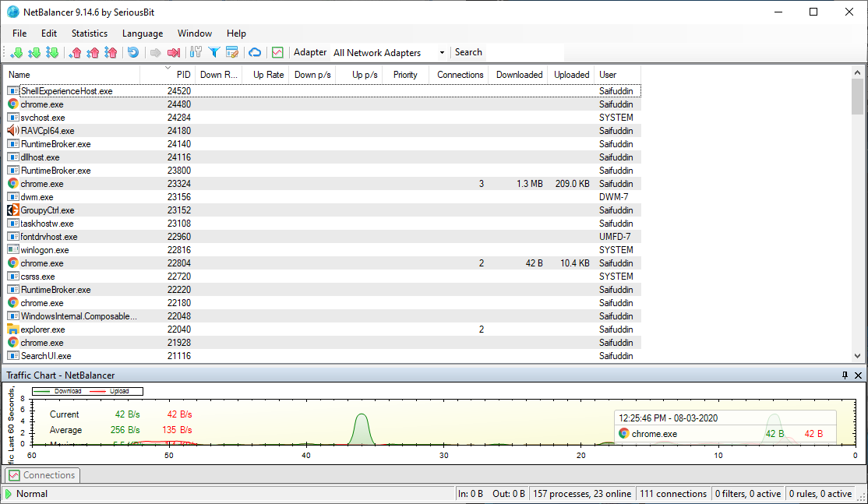Open filters with the blue funnel icon
868x504 pixels.
pyautogui.click(x=213, y=52)
